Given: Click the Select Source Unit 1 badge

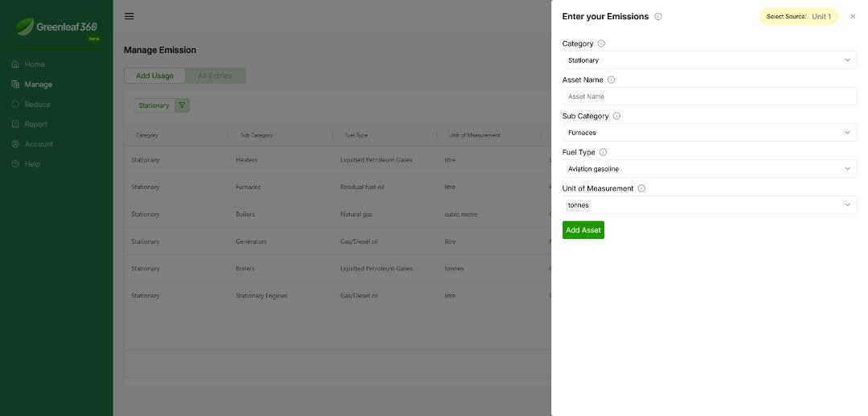Looking at the screenshot, I should (798, 16).
